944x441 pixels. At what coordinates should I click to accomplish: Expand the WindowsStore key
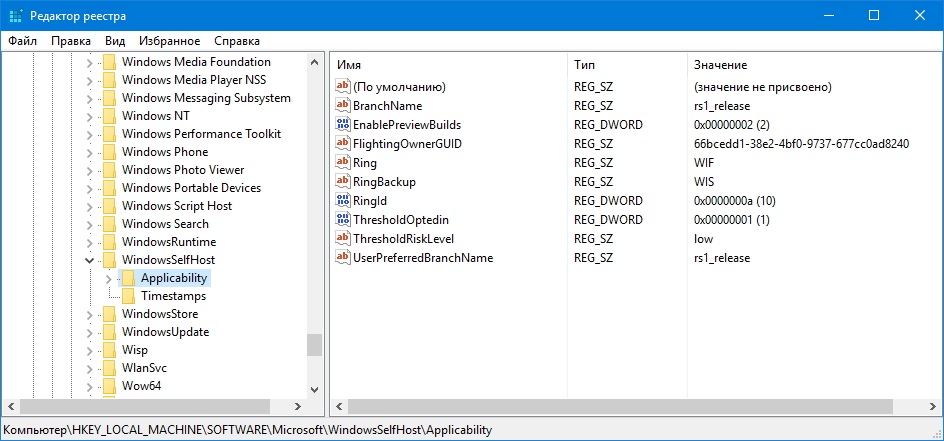coord(90,314)
